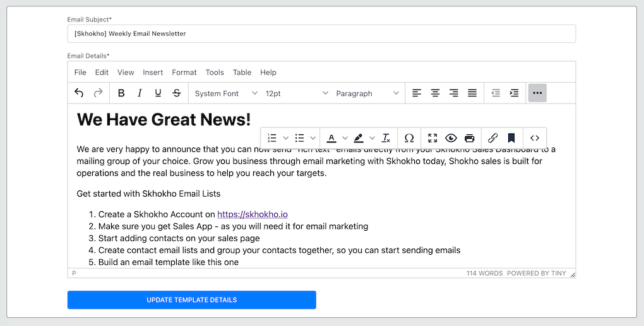Image resolution: width=644 pixels, height=326 pixels.
Task: Click the P element path in statusbar
Action: click(74, 273)
